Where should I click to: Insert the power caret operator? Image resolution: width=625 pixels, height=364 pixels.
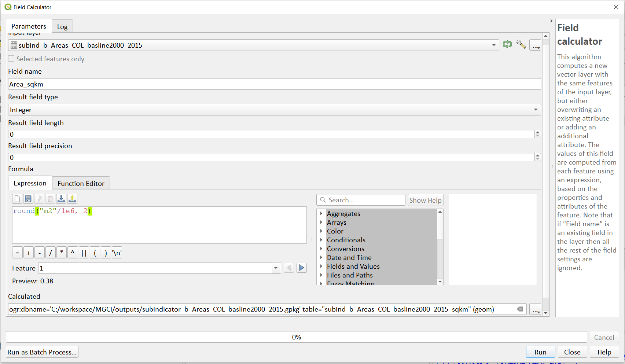pos(73,253)
